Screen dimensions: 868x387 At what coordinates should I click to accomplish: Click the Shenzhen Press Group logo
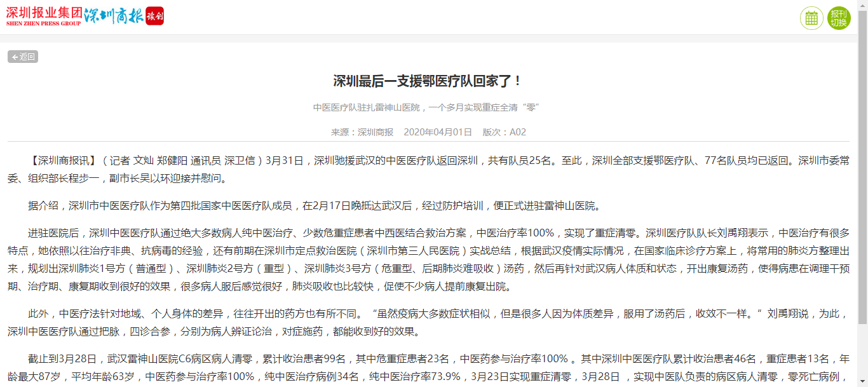pos(43,15)
